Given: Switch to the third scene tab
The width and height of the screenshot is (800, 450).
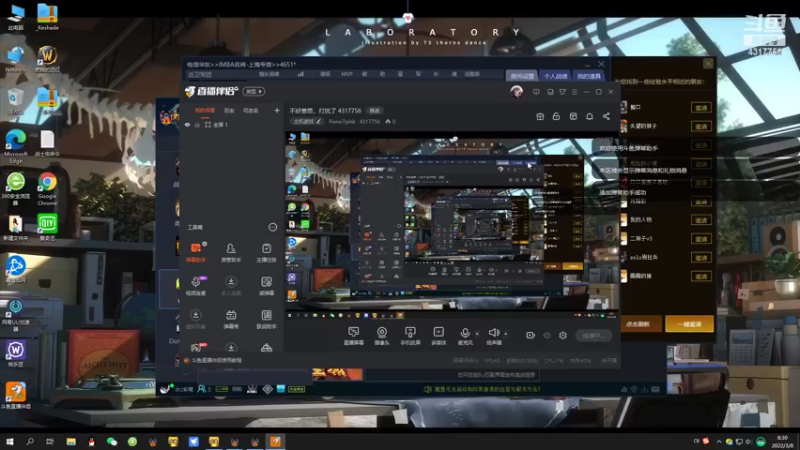Looking at the screenshot, I should [251, 110].
